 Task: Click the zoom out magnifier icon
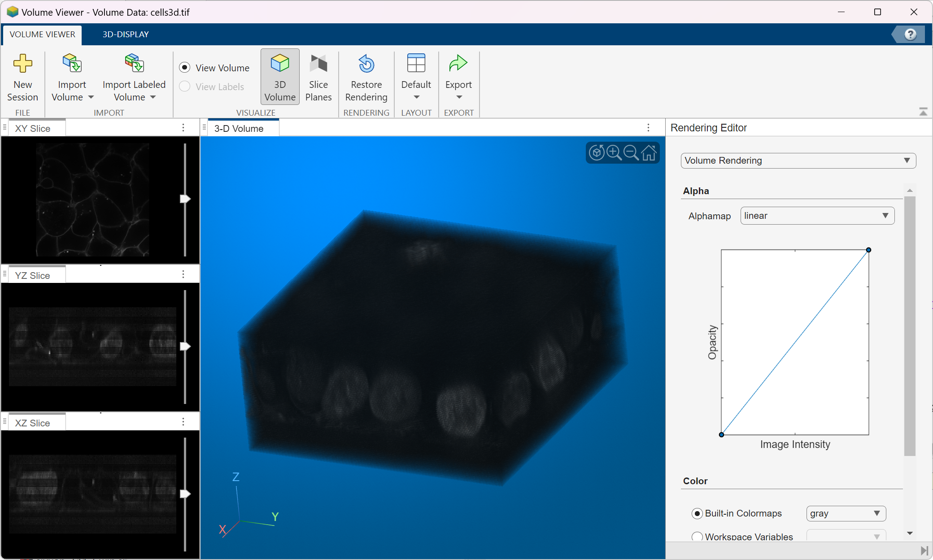tap(631, 153)
